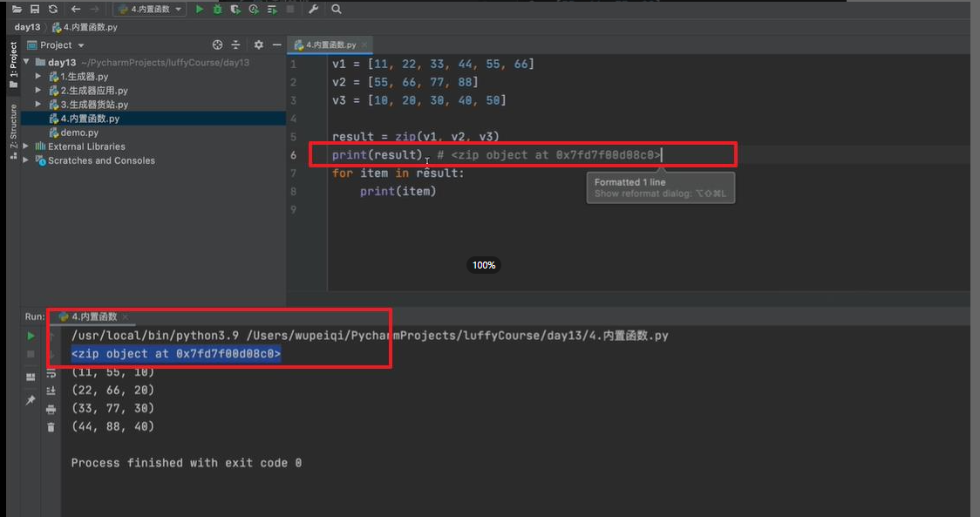
Task: Select demo.py in the project tree
Action: [x=74, y=133]
